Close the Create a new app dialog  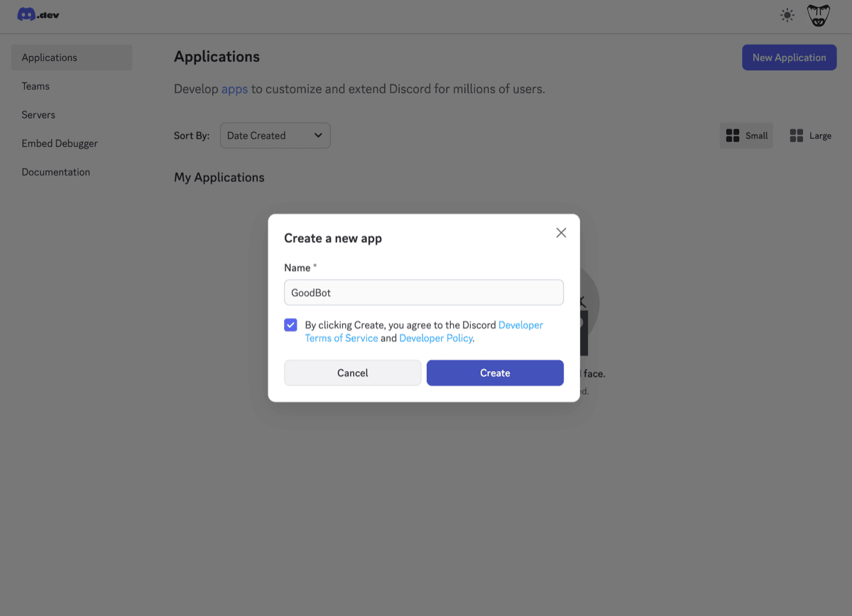point(561,232)
